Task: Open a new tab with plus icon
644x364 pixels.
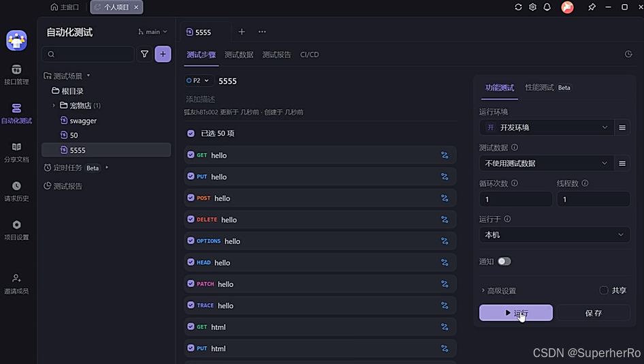Action: 242,31
